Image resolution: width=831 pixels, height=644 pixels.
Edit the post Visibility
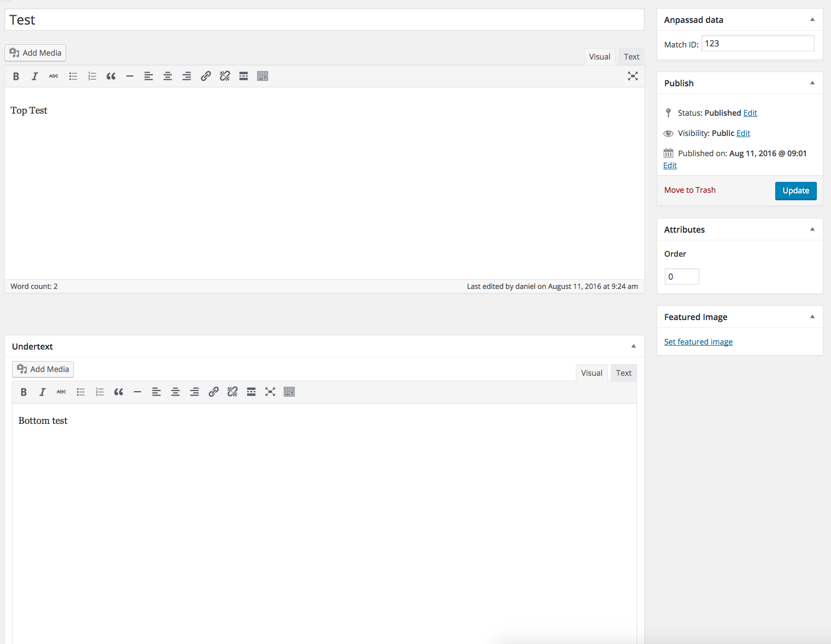[x=743, y=133]
